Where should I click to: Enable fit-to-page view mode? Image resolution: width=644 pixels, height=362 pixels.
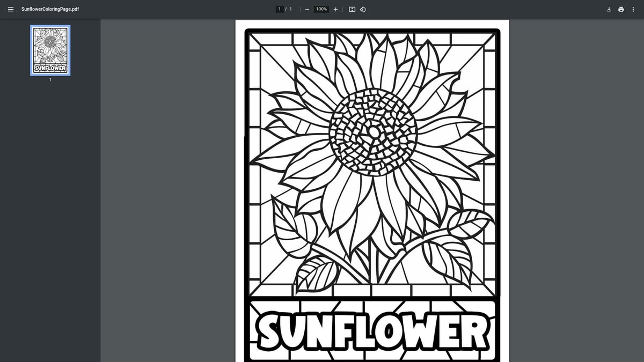coord(352,9)
